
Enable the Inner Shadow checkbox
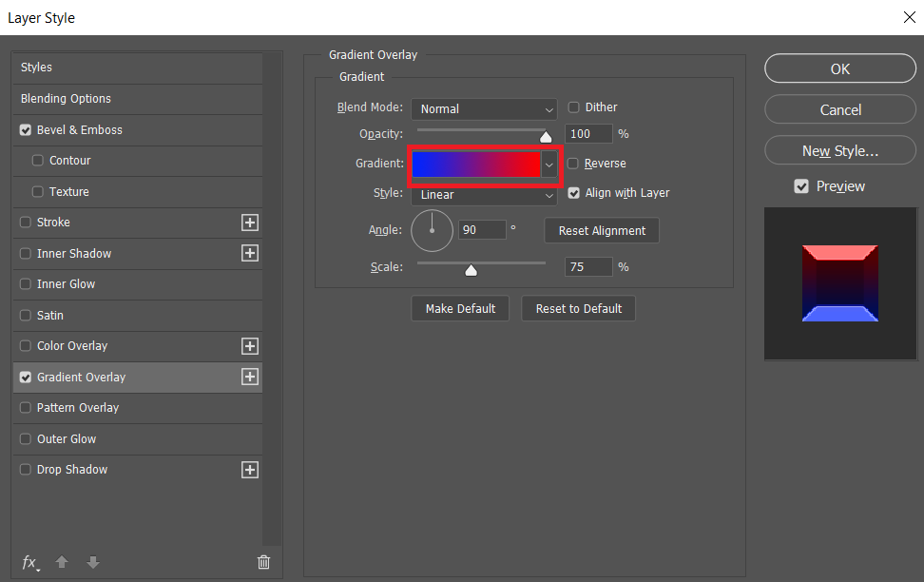26,254
